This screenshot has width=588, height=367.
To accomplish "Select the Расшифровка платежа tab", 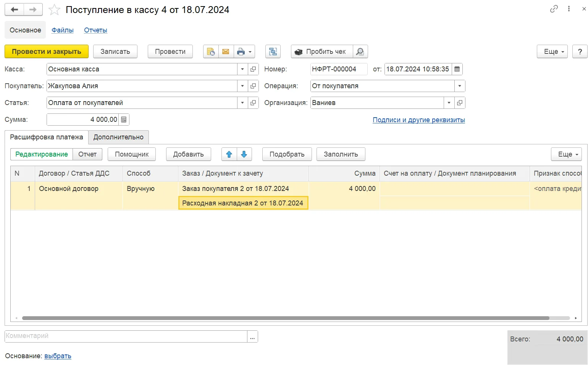I will [47, 137].
